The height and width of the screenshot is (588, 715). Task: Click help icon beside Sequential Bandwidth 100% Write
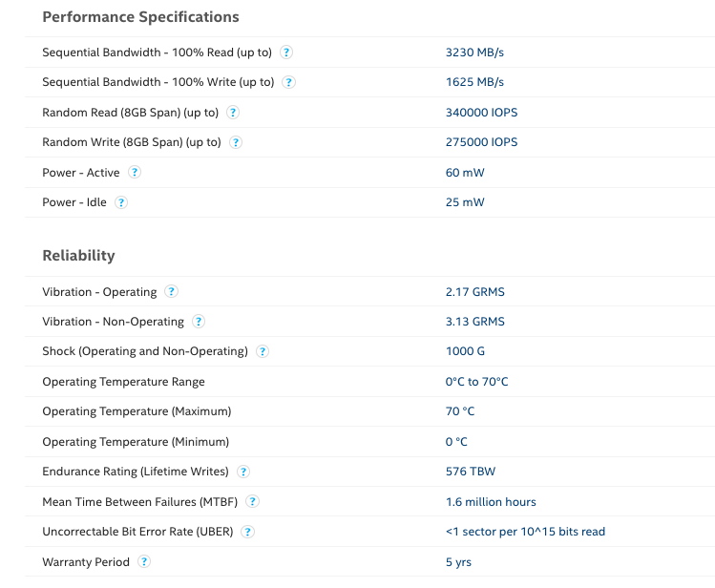click(x=289, y=82)
